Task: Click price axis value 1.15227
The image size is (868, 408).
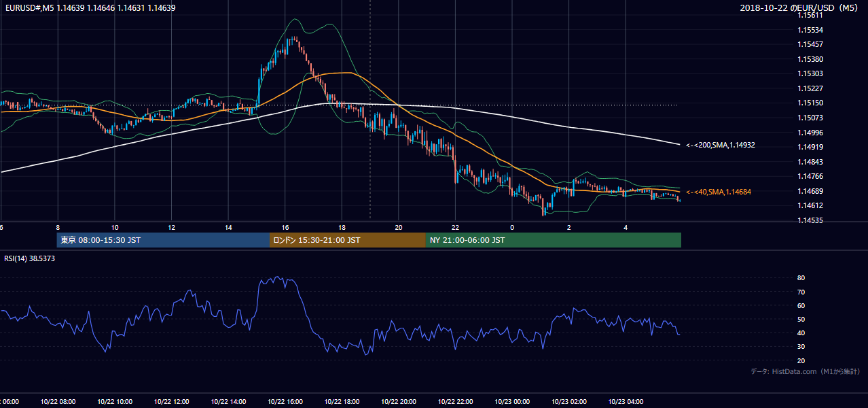Action: tap(810, 88)
